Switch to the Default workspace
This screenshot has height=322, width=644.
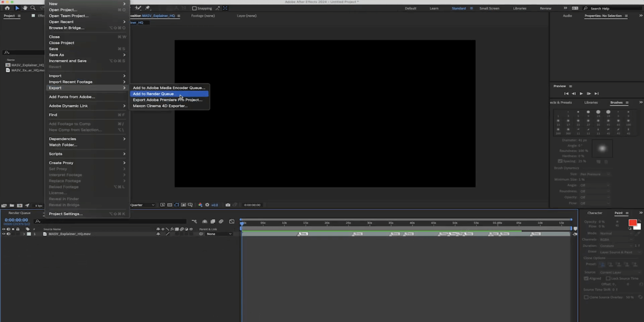click(411, 9)
